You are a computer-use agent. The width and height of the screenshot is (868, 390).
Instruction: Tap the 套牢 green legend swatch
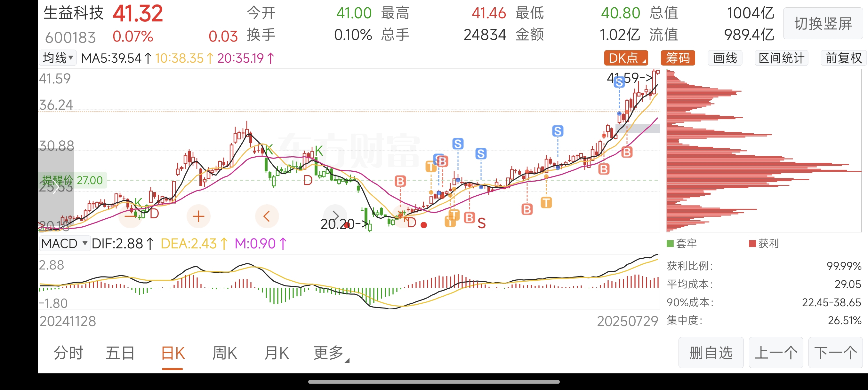(670, 243)
